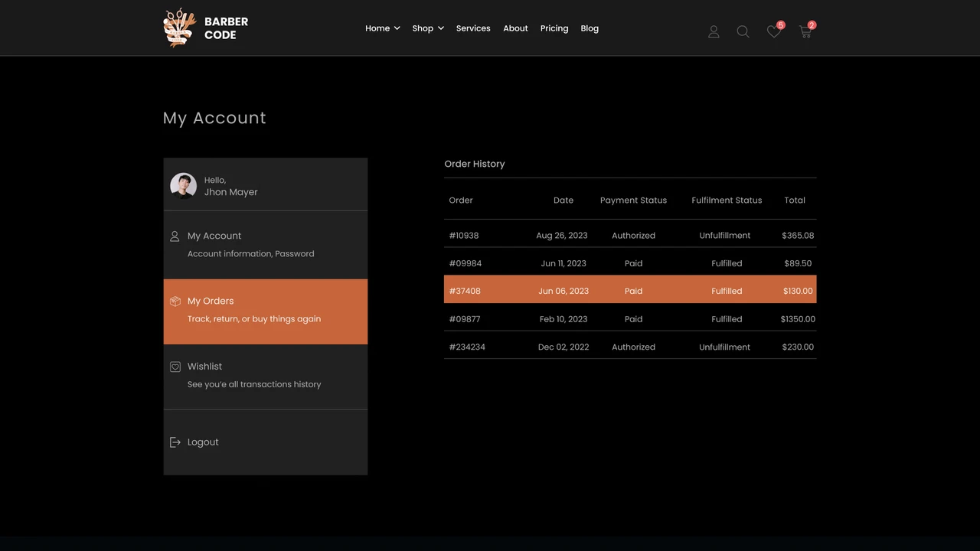Click the total $230.00
Screen dimensions: 980x551
coord(798,347)
